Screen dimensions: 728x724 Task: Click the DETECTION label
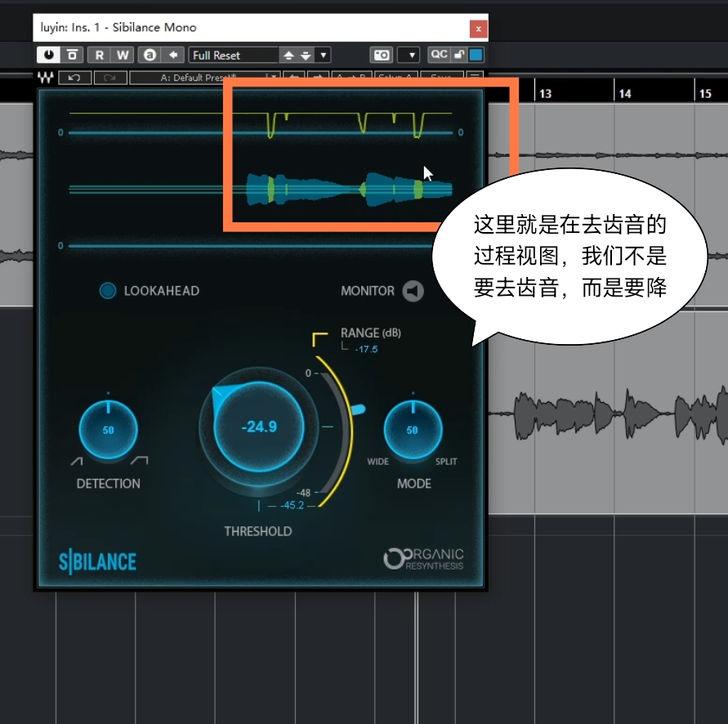[108, 484]
